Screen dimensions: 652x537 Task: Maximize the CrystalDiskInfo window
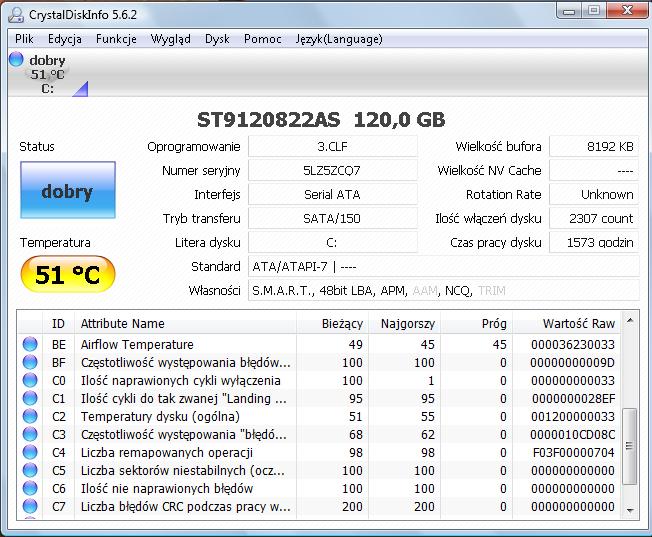coord(594,11)
